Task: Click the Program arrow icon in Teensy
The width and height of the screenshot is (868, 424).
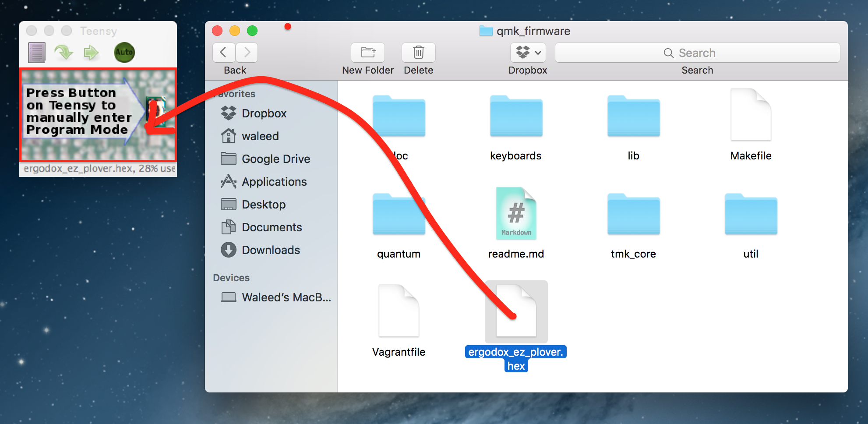Action: (x=64, y=53)
